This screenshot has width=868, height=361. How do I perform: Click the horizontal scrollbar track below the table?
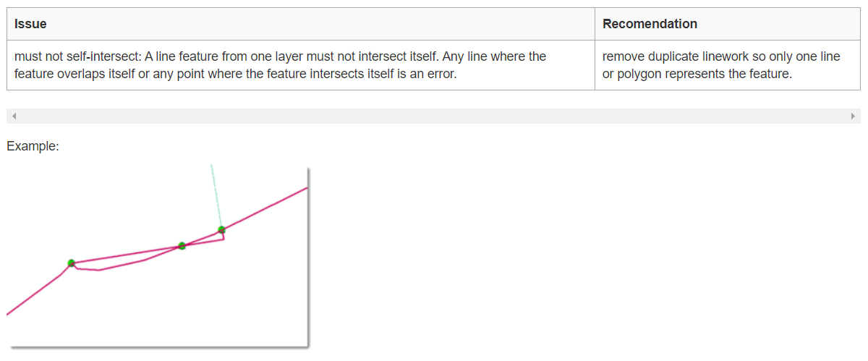434,116
